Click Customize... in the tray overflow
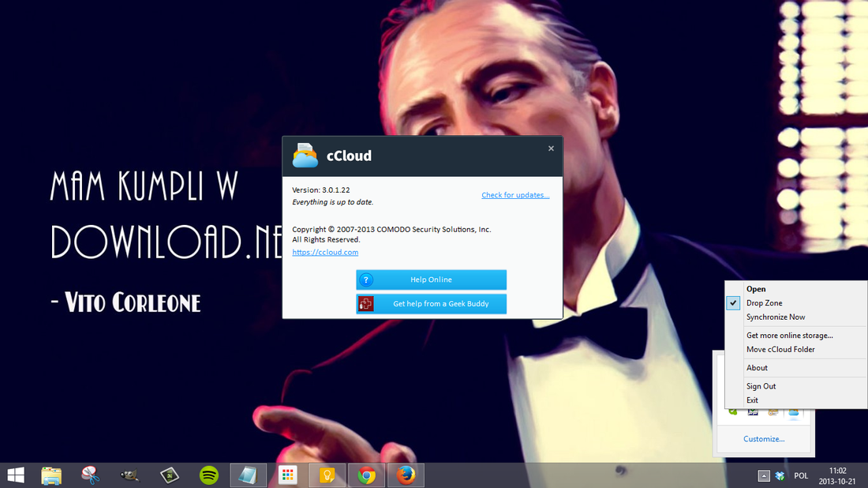The width and height of the screenshot is (868, 488). click(x=764, y=439)
